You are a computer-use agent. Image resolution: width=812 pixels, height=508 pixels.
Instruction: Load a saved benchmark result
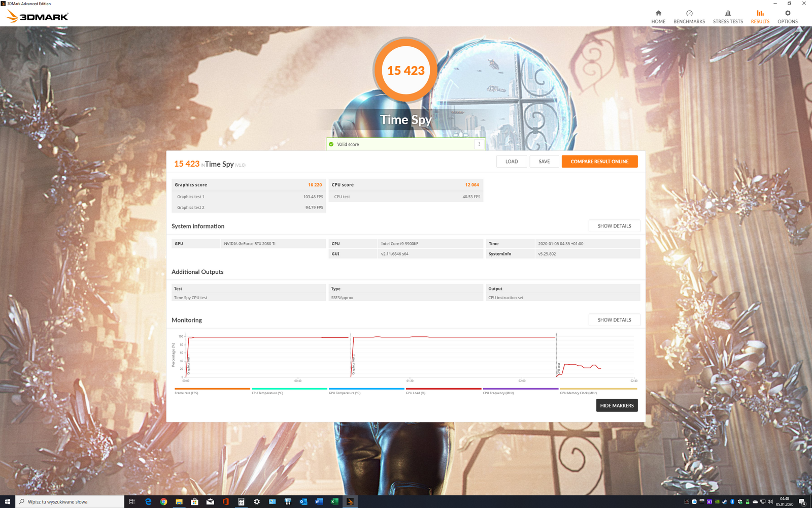pyautogui.click(x=512, y=162)
